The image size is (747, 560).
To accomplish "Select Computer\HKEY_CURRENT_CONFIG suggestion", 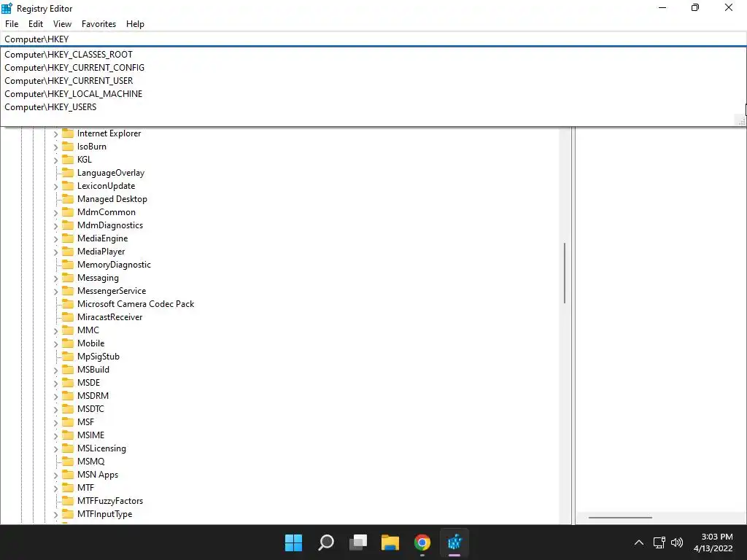I will [x=373, y=68].
